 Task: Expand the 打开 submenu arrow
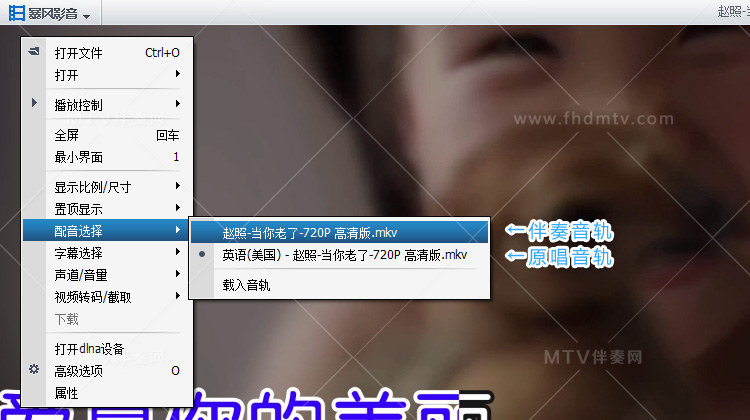pyautogui.click(x=177, y=74)
